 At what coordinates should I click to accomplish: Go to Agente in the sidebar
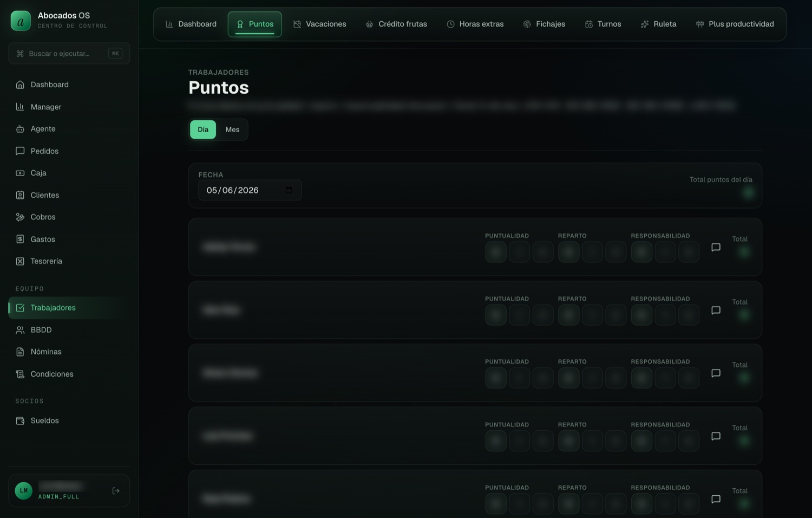tap(69, 129)
